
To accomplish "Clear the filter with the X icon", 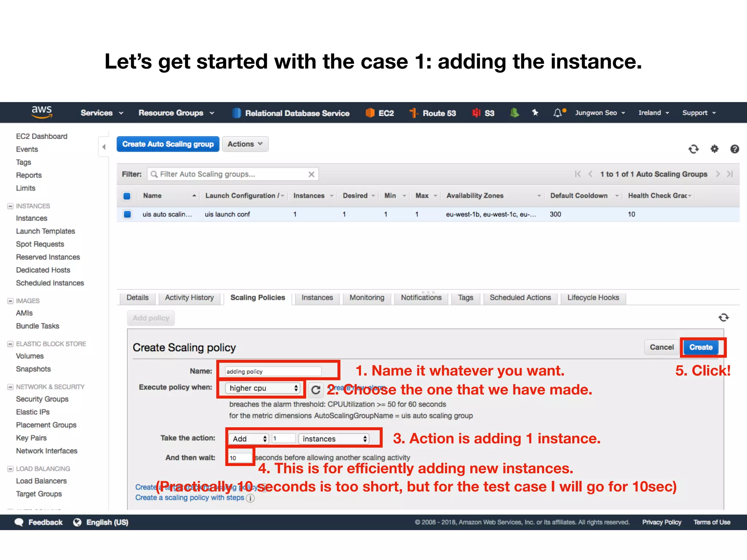I will (x=311, y=174).
